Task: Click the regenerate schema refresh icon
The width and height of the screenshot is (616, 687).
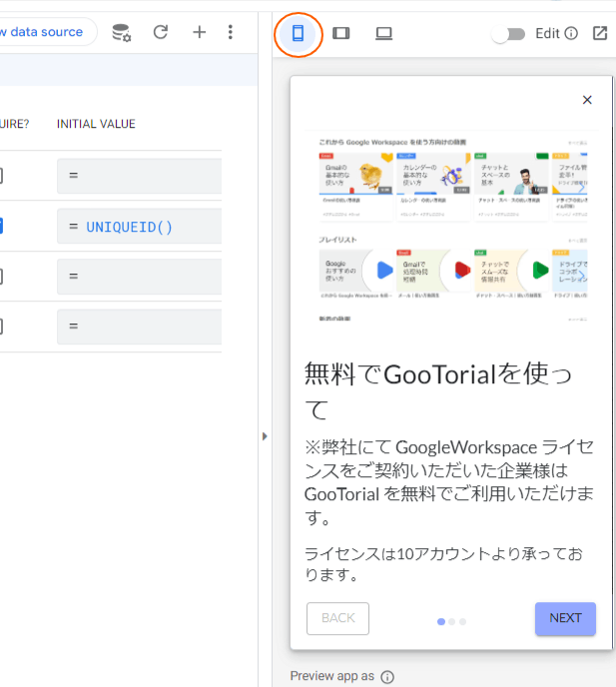Action: (x=161, y=32)
